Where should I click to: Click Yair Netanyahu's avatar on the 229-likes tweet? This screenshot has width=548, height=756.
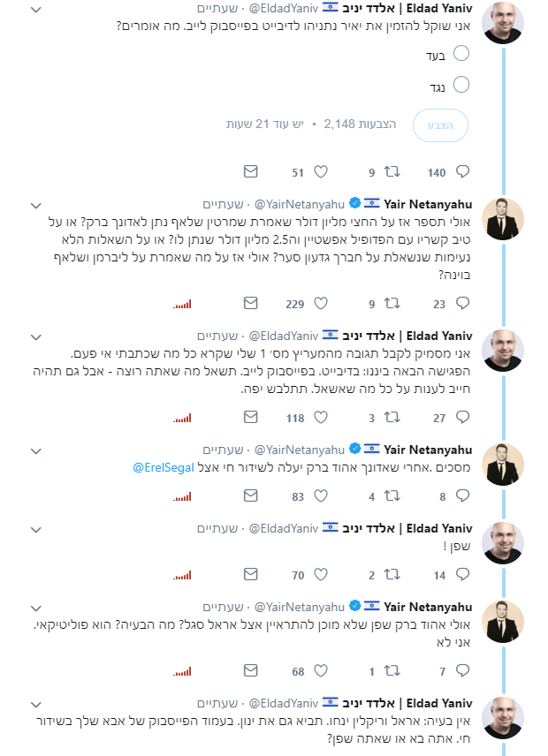[503, 219]
